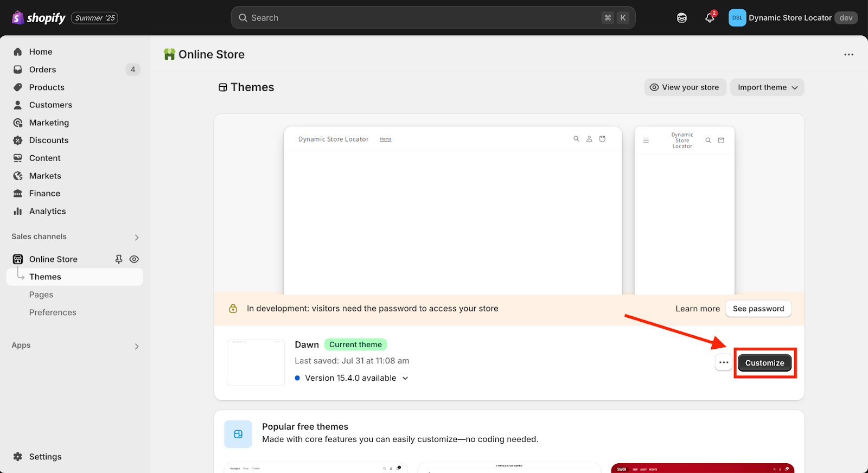Image resolution: width=868 pixels, height=473 pixels.
Task: Click the Content icon in sidebar
Action: tap(18, 158)
